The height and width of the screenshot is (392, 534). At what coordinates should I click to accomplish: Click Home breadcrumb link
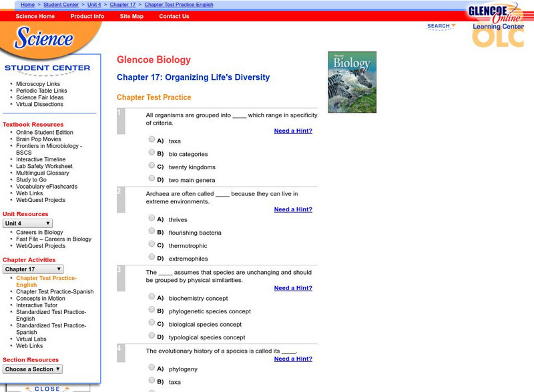click(27, 5)
